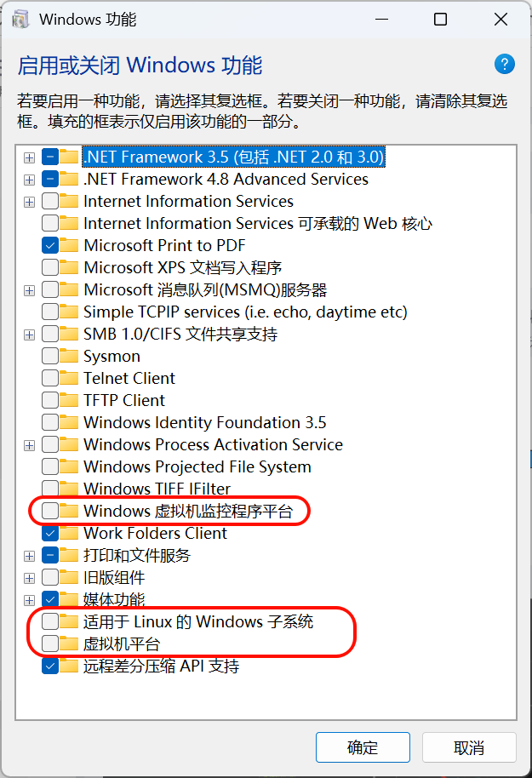Select .NET Framework 4.8 Advanced Services row text
The image size is (532, 778).
(x=226, y=179)
